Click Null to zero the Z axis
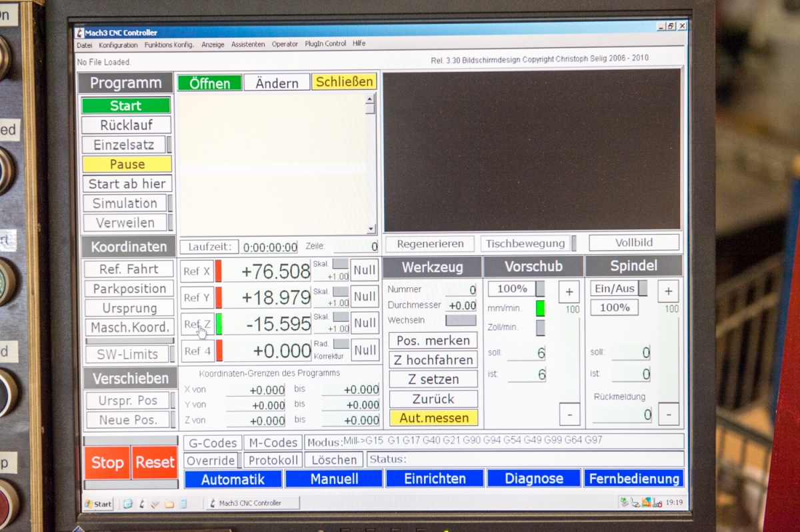The width and height of the screenshot is (800, 532). pos(365,323)
